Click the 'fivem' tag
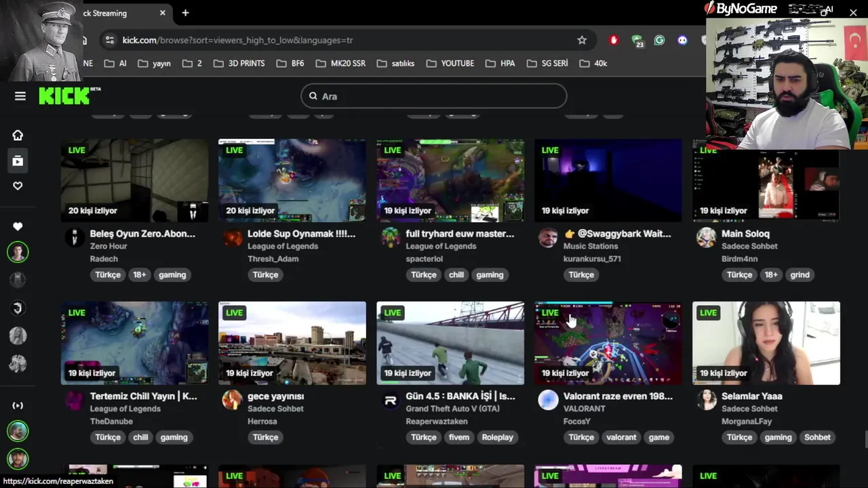Screen dimensions: 868x488 pyautogui.click(x=459, y=437)
